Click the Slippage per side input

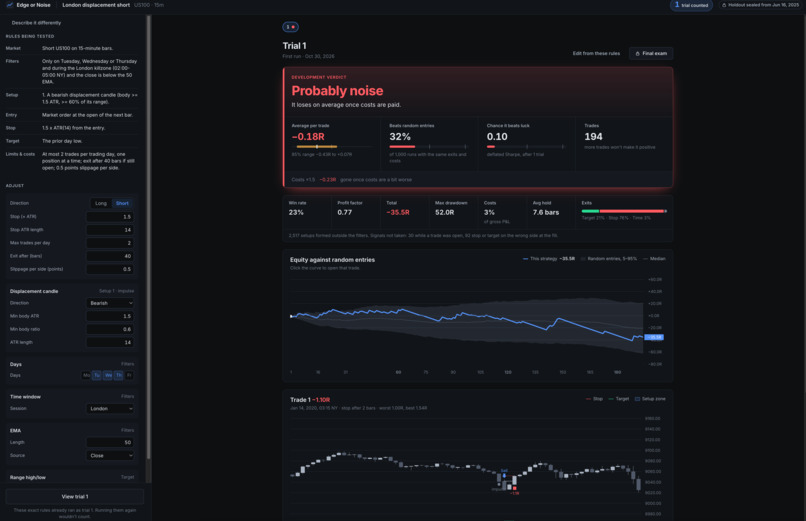click(110, 269)
